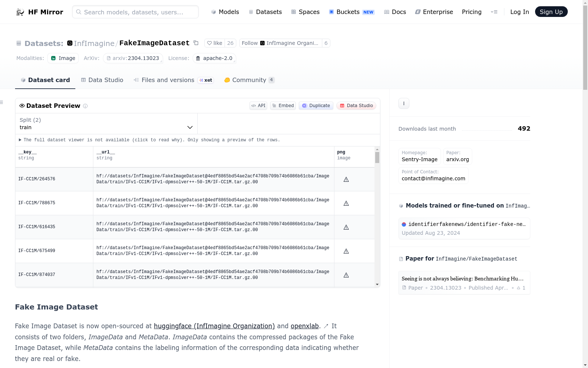Copy dataset name with the copy icon
The width and height of the screenshot is (588, 368).
click(196, 43)
